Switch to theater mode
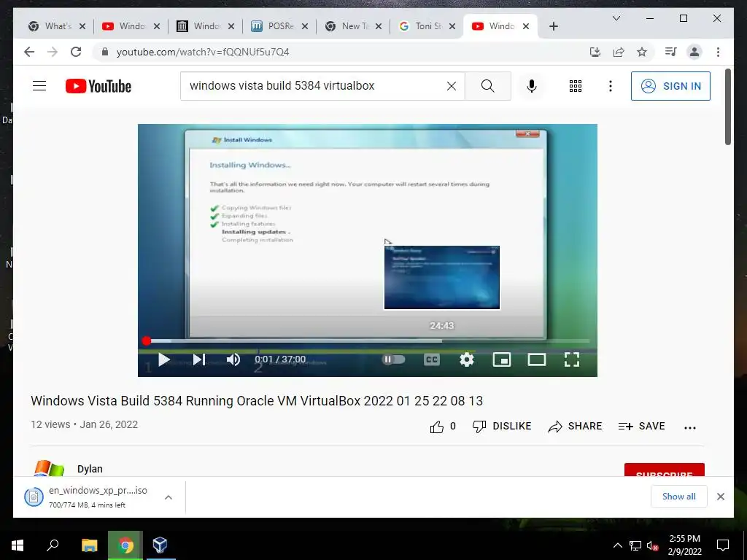Screen dimensions: 747x560 [537, 359]
